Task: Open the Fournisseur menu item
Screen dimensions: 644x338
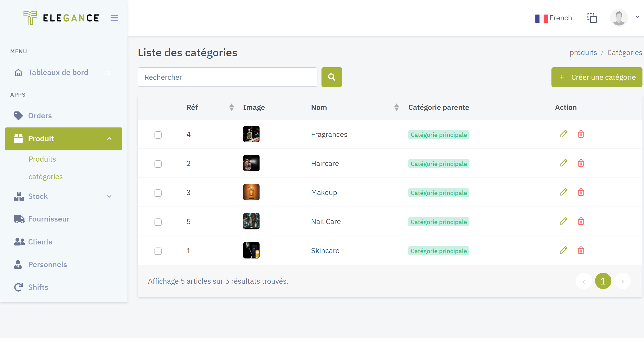Action: point(49,219)
